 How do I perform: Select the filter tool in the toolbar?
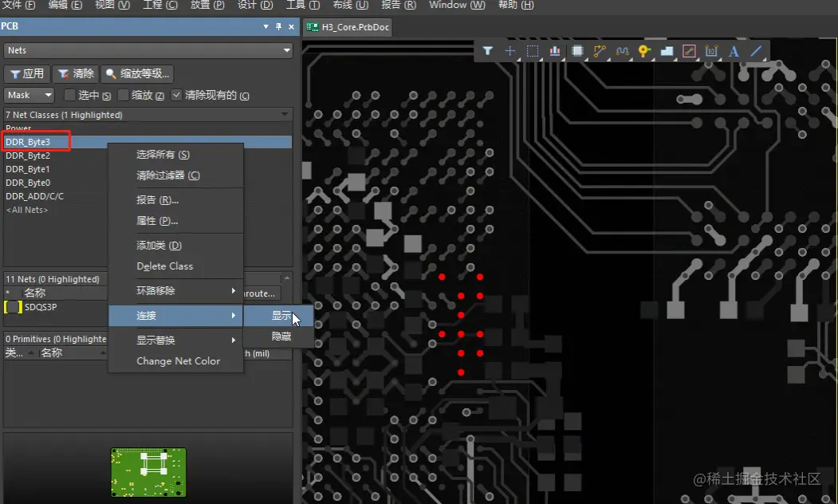click(x=487, y=50)
